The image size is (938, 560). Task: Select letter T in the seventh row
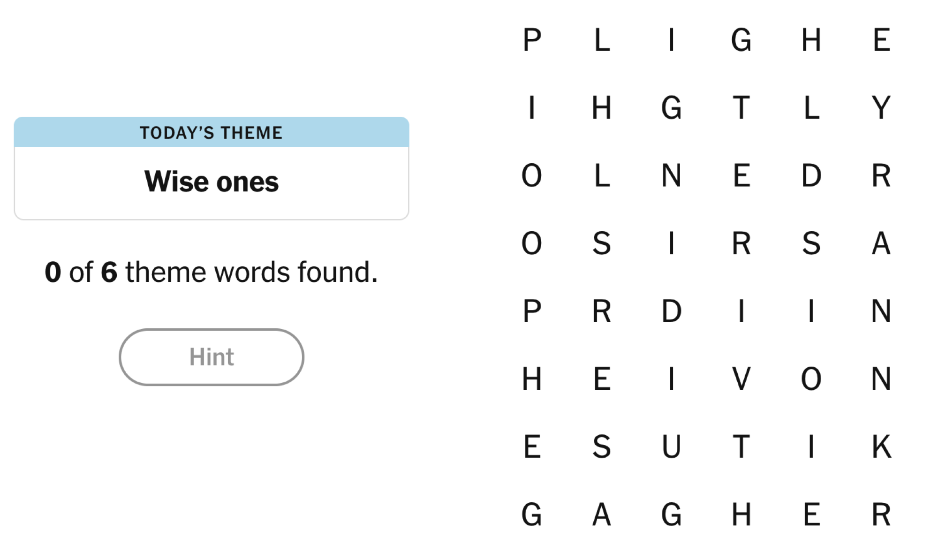(741, 446)
